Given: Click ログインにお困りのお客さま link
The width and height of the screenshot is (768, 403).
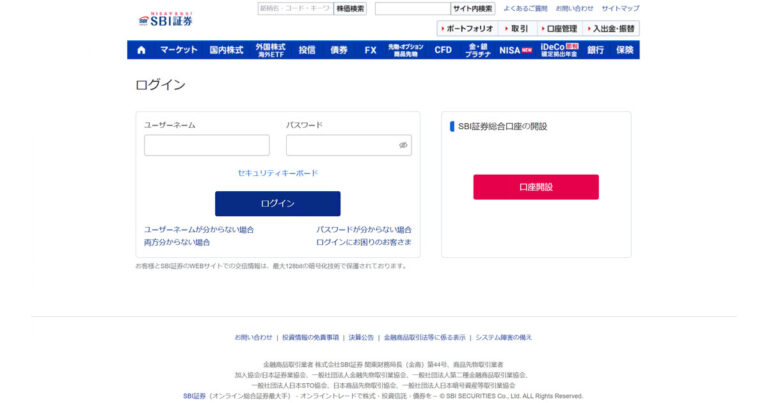Looking at the screenshot, I should (x=363, y=242).
